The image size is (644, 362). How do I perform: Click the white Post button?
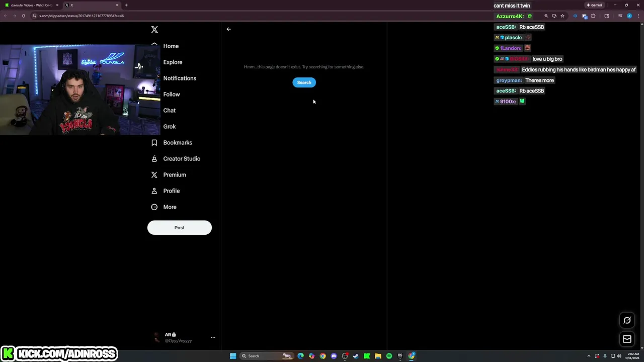(180, 228)
